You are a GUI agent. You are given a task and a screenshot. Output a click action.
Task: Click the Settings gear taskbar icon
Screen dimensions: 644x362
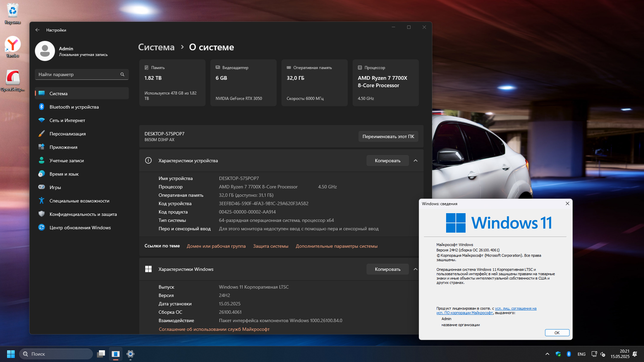point(130,354)
